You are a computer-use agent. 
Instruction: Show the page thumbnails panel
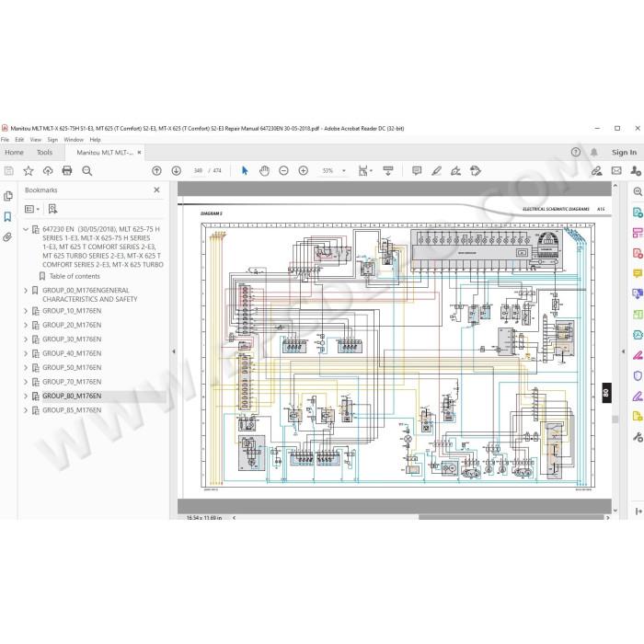pyautogui.click(x=7, y=196)
